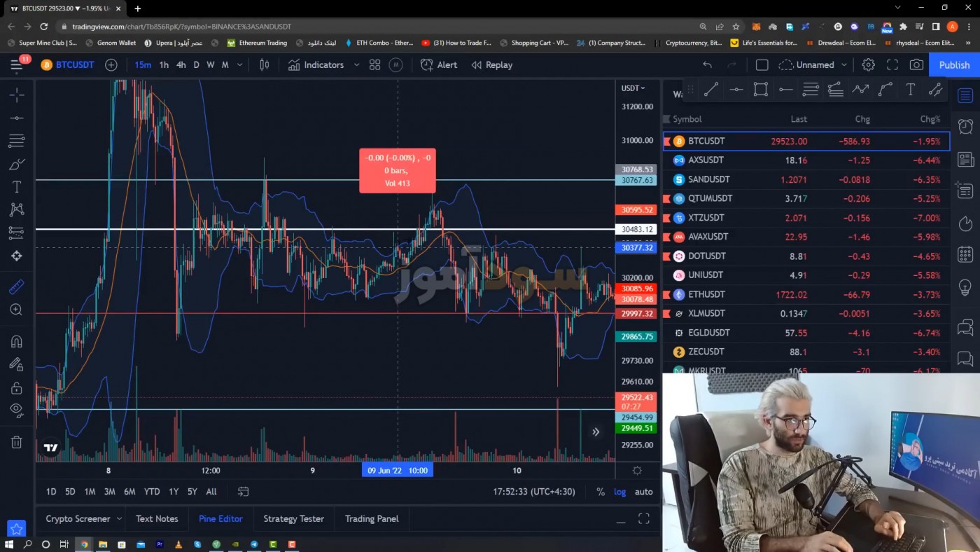
Task: Toggle the BTCUSDT flag marker
Action: click(667, 141)
